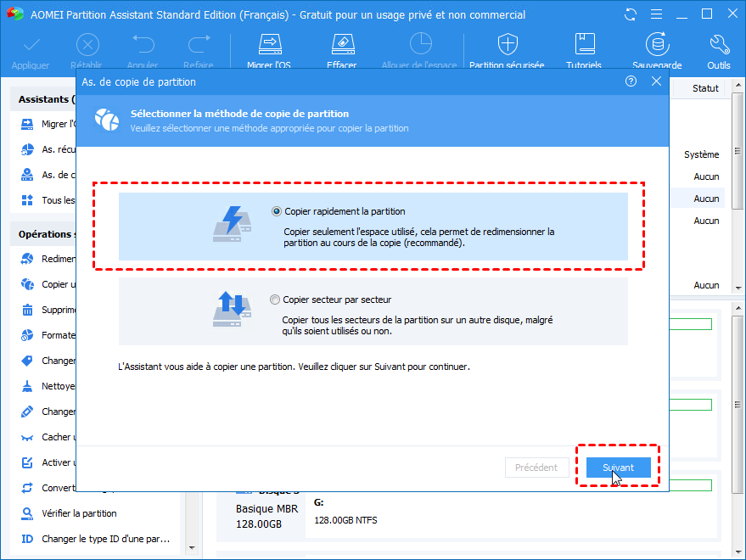This screenshot has height=560, width=746.
Task: Click the Annuler undo arrow icon
Action: point(143,44)
